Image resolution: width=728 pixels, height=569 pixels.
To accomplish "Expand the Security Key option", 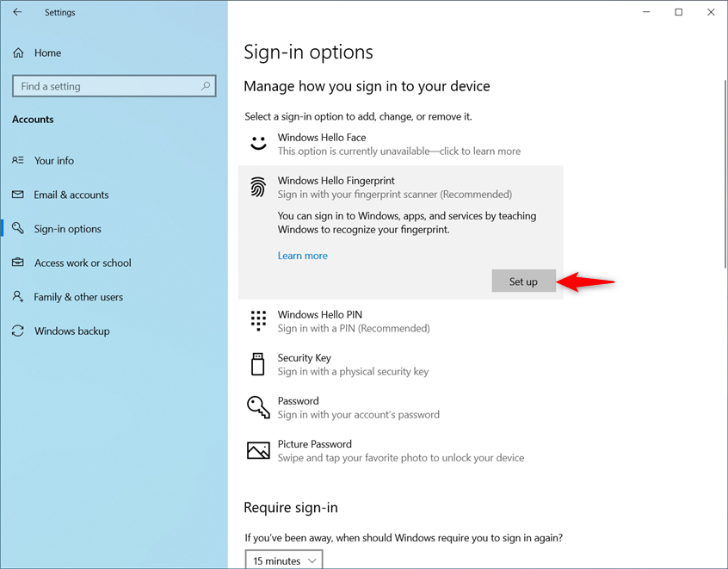I will [x=400, y=364].
